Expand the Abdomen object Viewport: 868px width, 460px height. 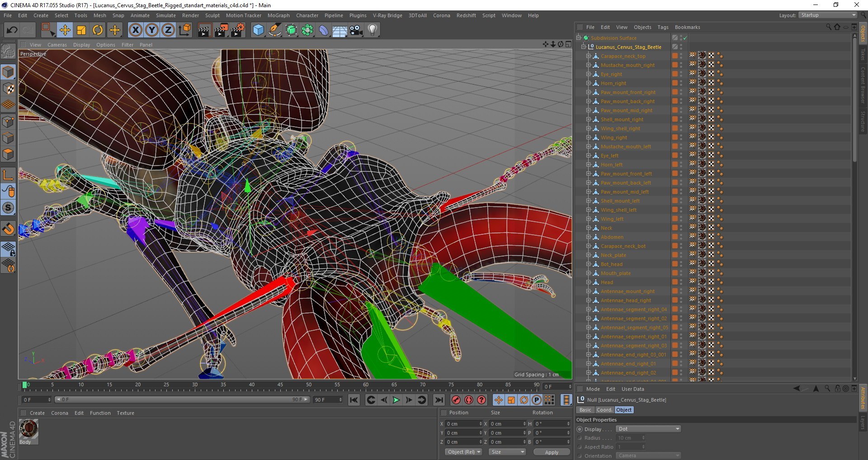589,237
